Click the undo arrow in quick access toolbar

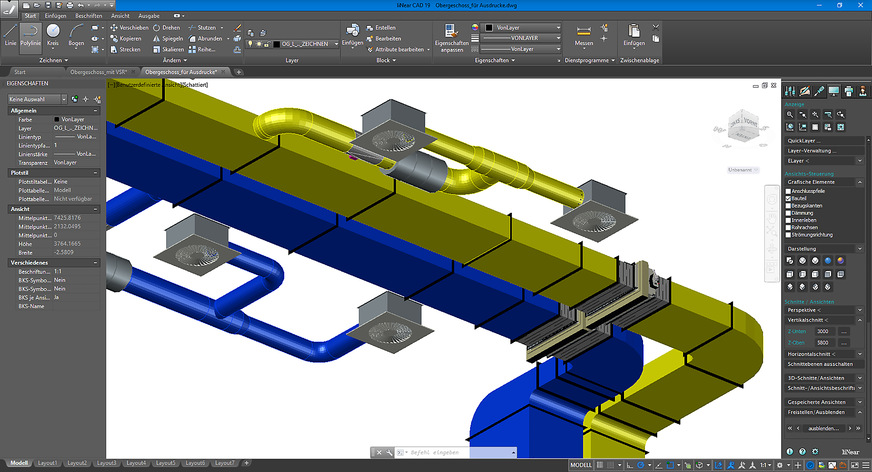tap(80, 5)
